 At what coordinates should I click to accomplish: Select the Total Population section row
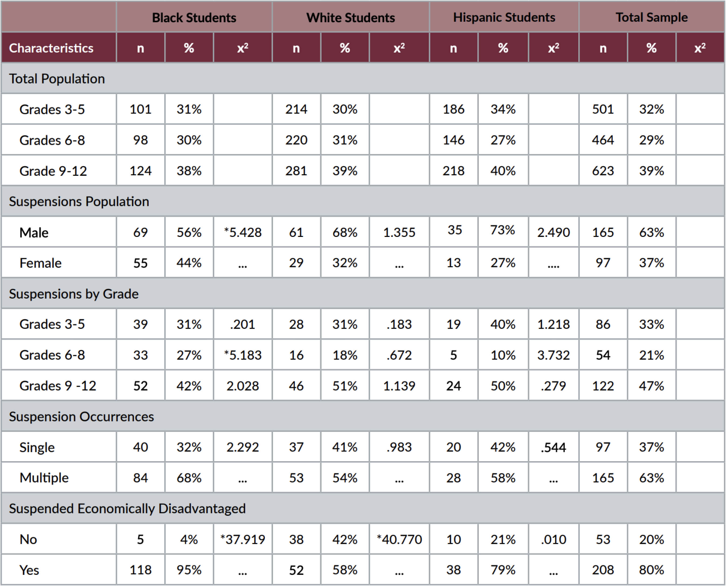(x=363, y=79)
